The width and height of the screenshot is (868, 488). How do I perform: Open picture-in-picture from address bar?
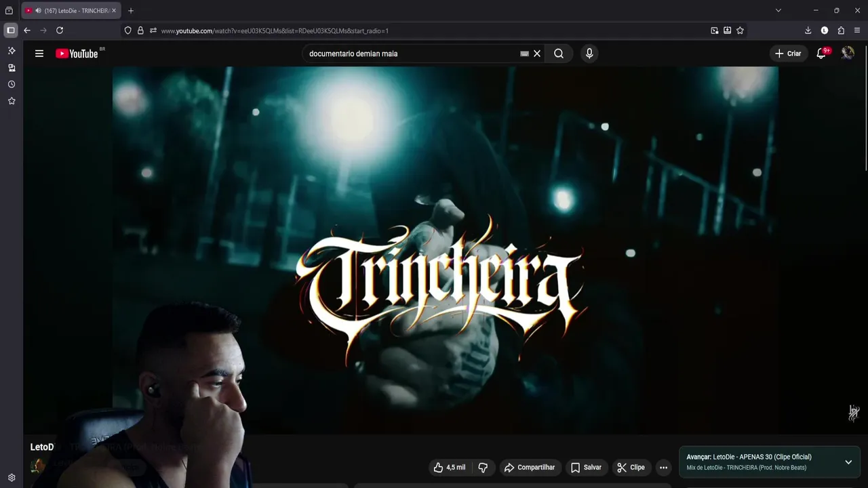click(x=714, y=30)
